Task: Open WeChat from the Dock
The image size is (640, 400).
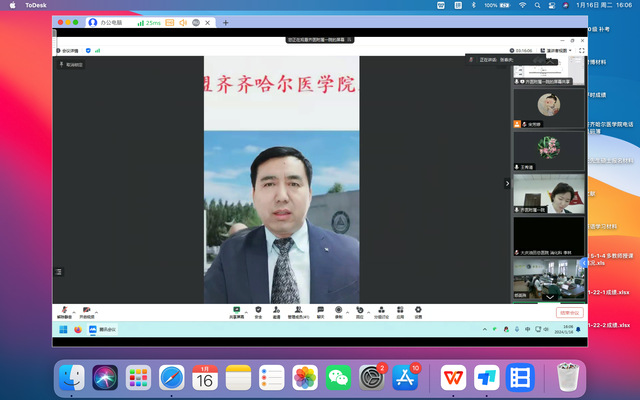Action: 339,377
